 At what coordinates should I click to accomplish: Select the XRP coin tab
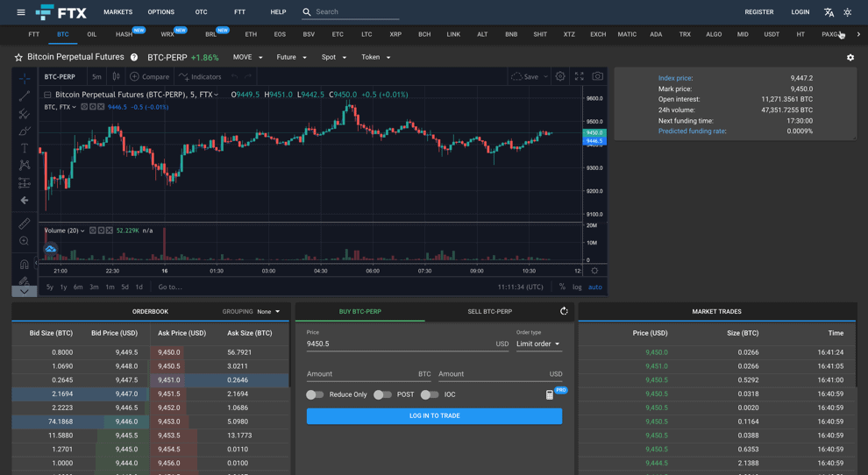395,34
